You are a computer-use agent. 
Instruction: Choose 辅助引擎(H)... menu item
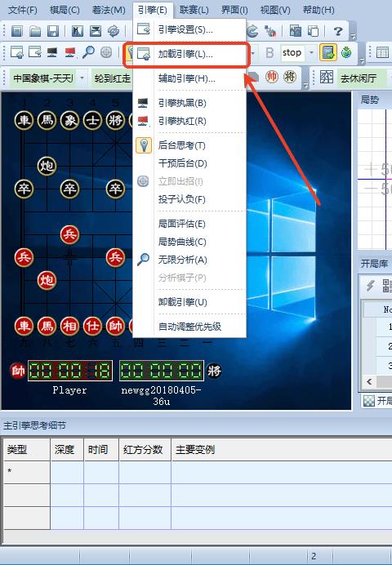click(x=189, y=78)
